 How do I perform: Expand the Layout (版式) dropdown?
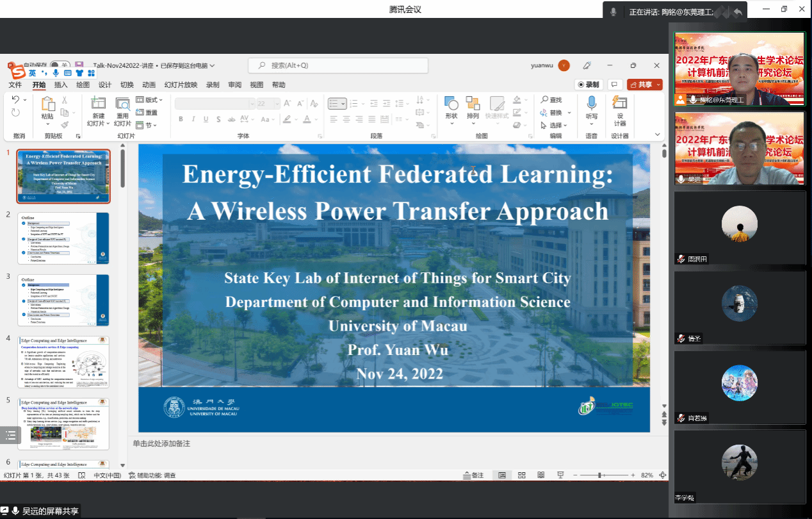click(x=150, y=100)
